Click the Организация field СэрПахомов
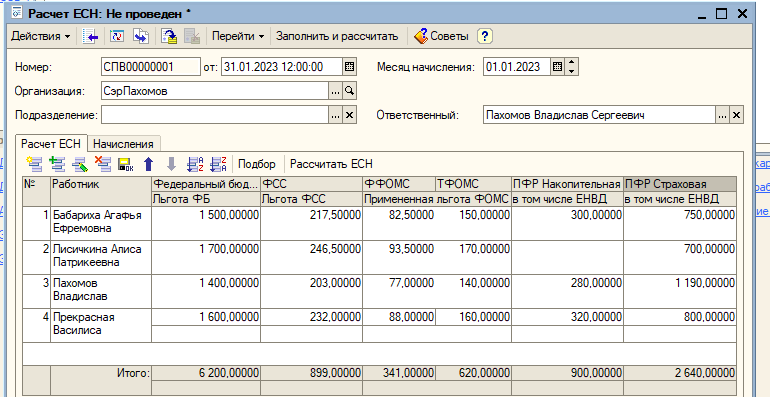The height and width of the screenshot is (397, 770). (x=215, y=91)
